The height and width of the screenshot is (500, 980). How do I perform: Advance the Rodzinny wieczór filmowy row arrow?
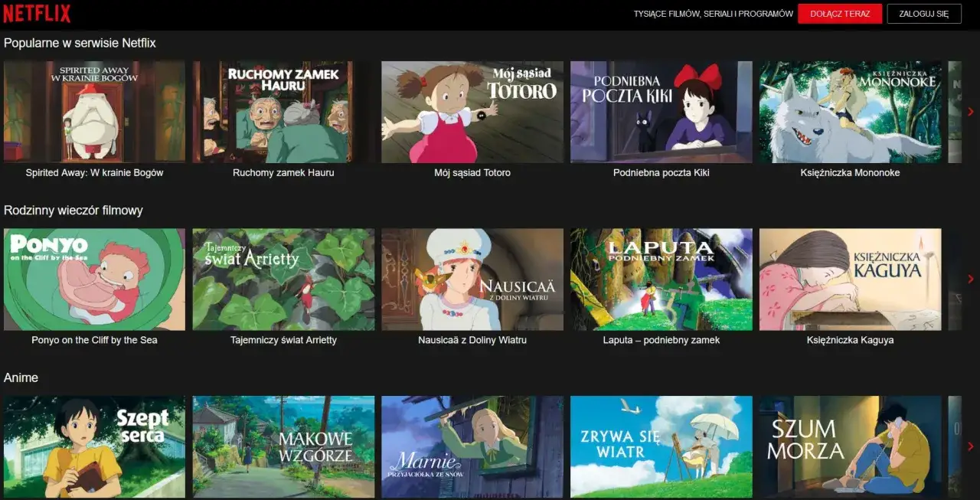pyautogui.click(x=971, y=279)
